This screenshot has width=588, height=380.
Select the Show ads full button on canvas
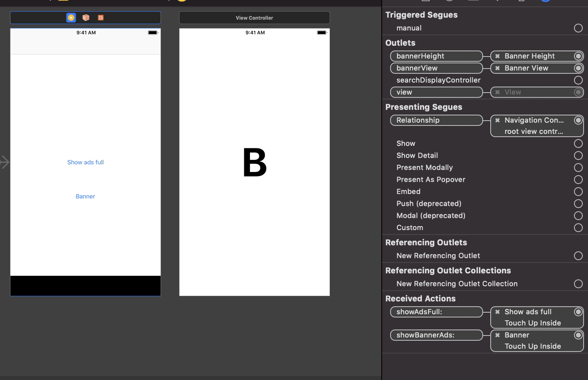pyautogui.click(x=85, y=162)
